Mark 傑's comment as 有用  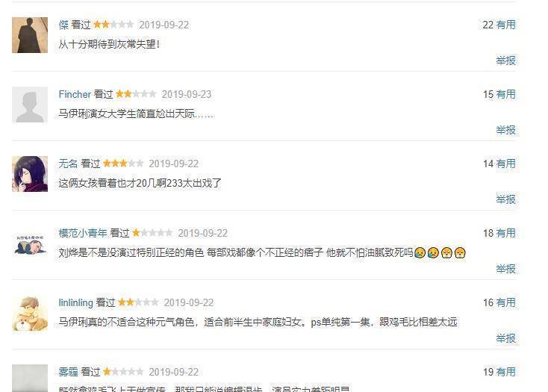click(x=505, y=25)
